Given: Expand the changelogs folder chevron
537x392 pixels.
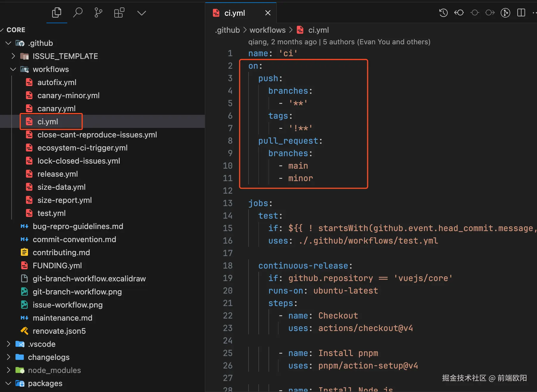Looking at the screenshot, I should (x=8, y=357).
